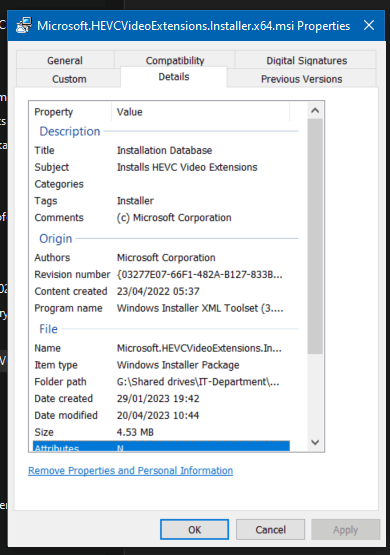Image resolution: width=390 pixels, height=555 pixels.
Task: Click the 'Revision number' property label
Action: pos(72,274)
